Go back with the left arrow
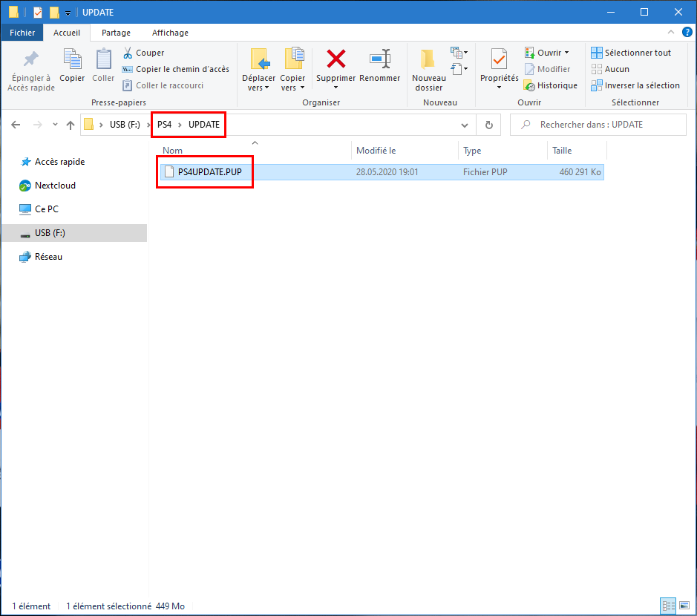697x616 pixels. 16,125
